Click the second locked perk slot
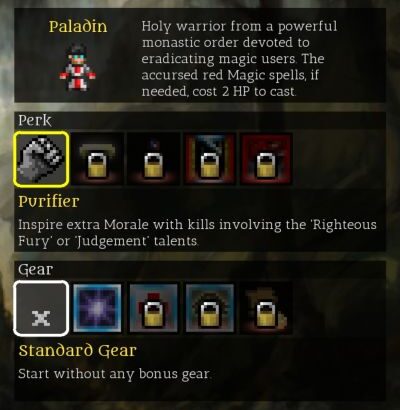The width and height of the screenshot is (400, 410). tap(97, 159)
